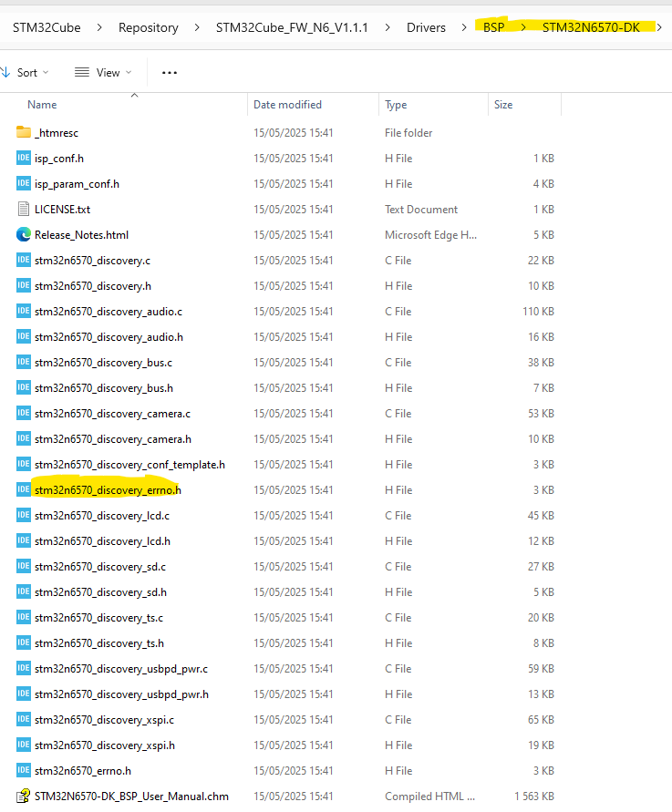Click the stm32n6570_discovery_ts.c file icon

pos(24,617)
